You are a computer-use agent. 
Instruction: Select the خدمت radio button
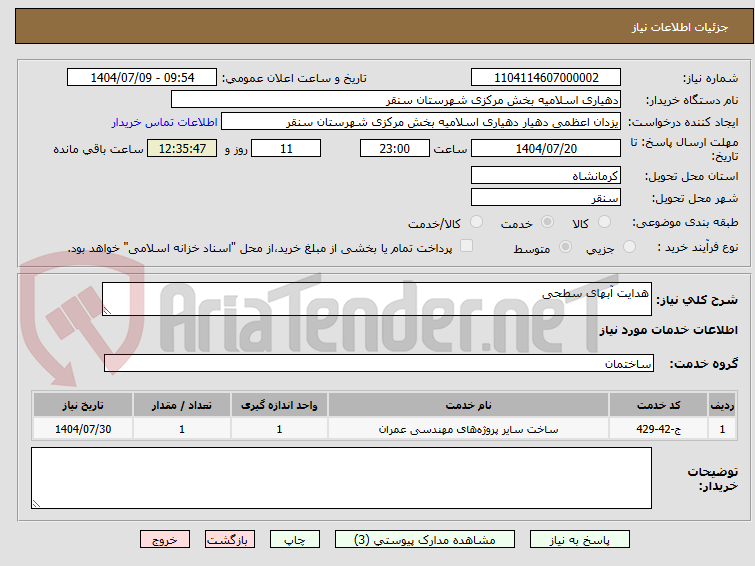547,222
